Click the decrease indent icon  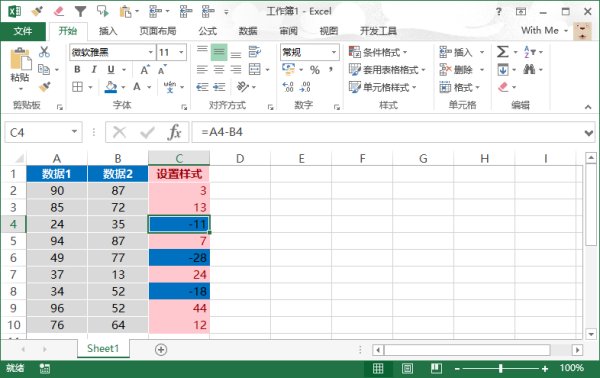coord(202,87)
